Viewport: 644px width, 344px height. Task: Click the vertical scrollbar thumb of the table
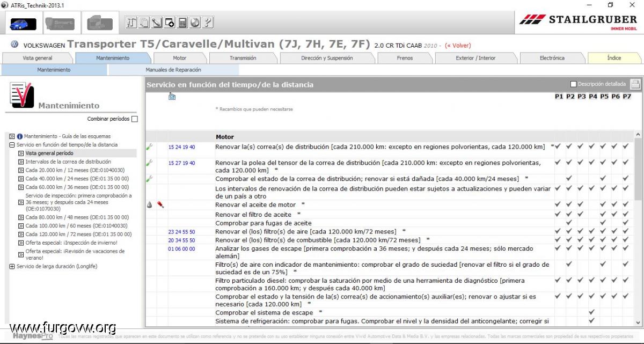tap(638, 169)
